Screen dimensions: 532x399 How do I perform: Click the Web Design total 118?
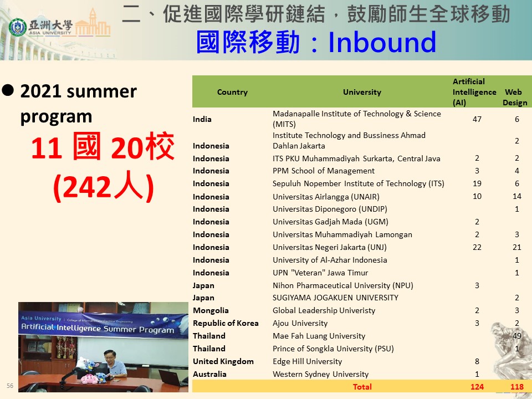[516, 387]
